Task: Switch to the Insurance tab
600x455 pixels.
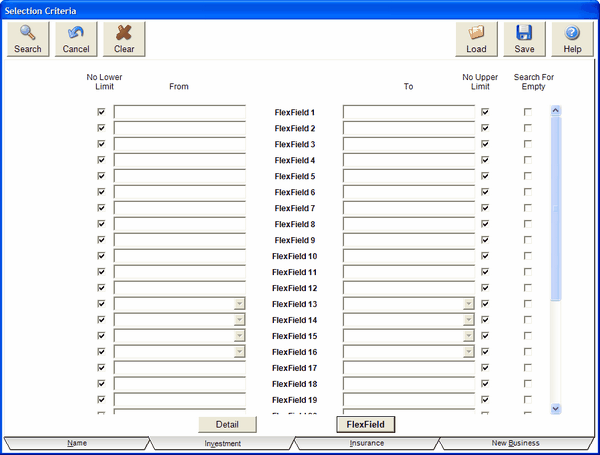Action: coord(367,443)
